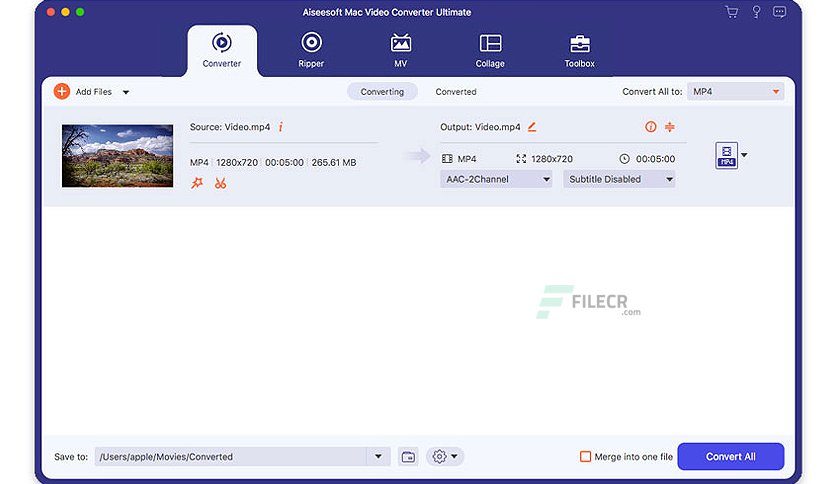Open the AAC-2Channel audio track dropdown
The width and height of the screenshot is (836, 484).
coord(496,179)
